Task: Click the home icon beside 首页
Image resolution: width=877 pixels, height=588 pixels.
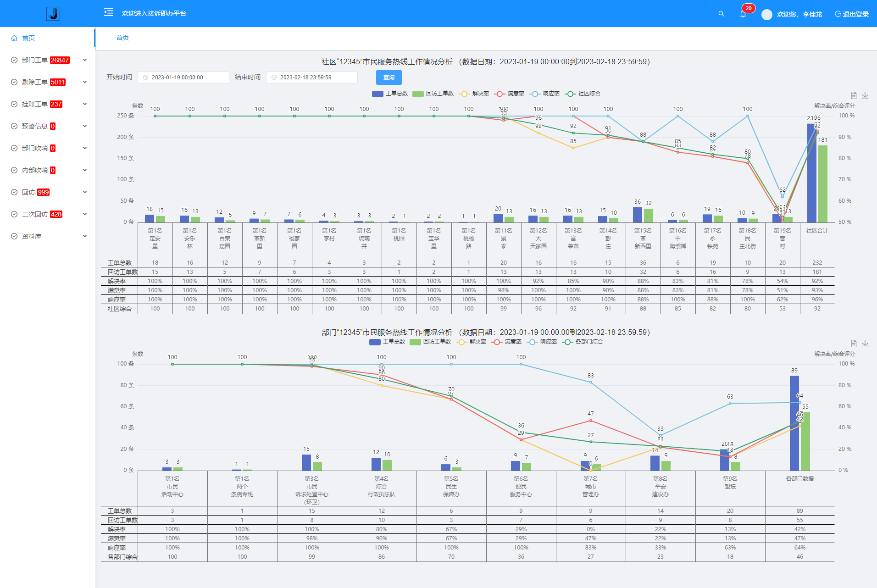Action: (x=14, y=38)
